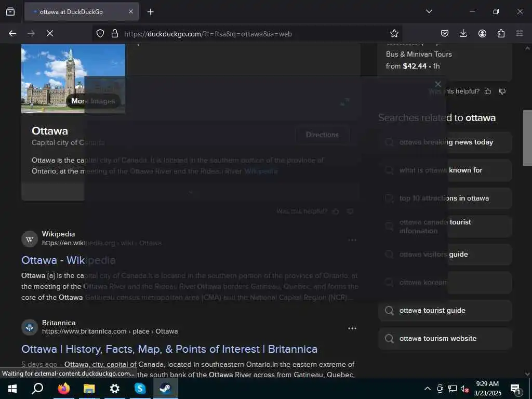Open a new browser tab
532x399 pixels.
(x=150, y=12)
